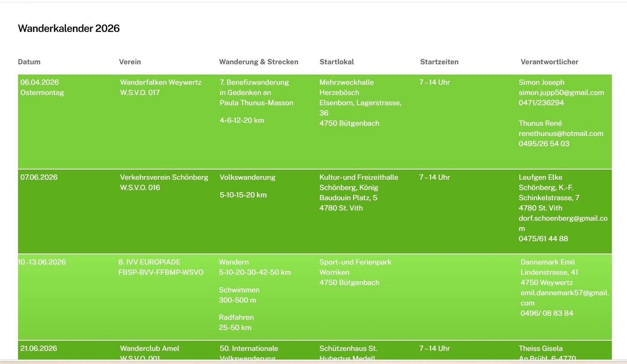This screenshot has height=364, width=627.
Task: Click the 25-50 km cycling distance
Action: point(235,328)
